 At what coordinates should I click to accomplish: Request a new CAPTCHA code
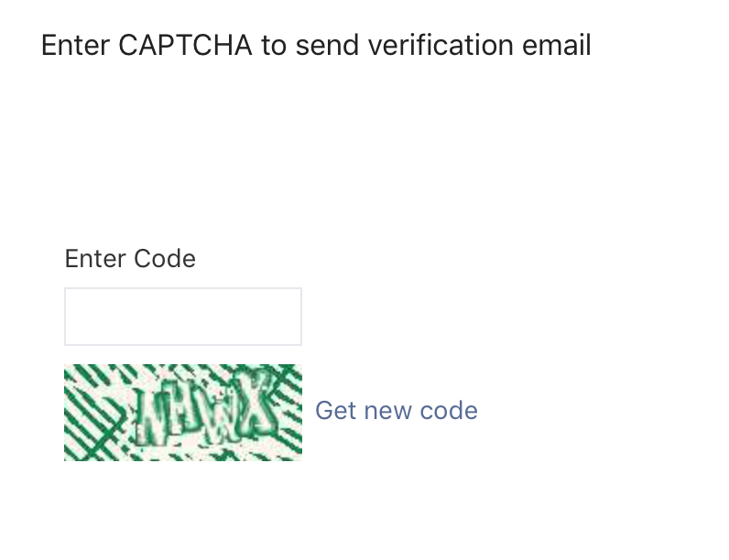tap(396, 410)
